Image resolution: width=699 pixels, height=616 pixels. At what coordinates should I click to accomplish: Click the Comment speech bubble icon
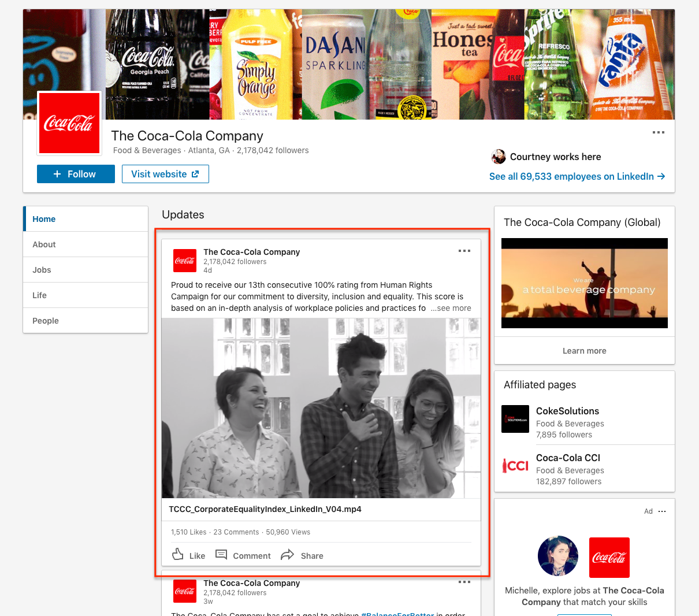click(x=221, y=555)
